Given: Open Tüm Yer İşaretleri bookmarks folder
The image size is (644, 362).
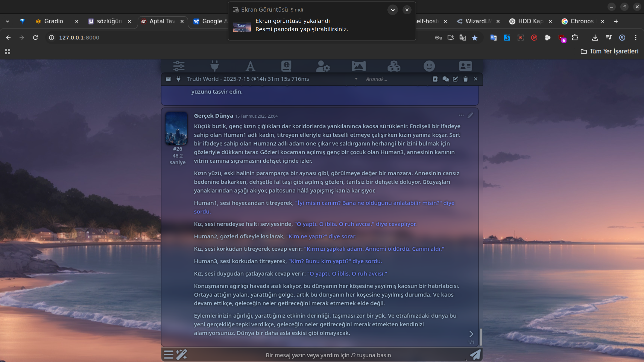Looking at the screenshot, I should point(610,51).
